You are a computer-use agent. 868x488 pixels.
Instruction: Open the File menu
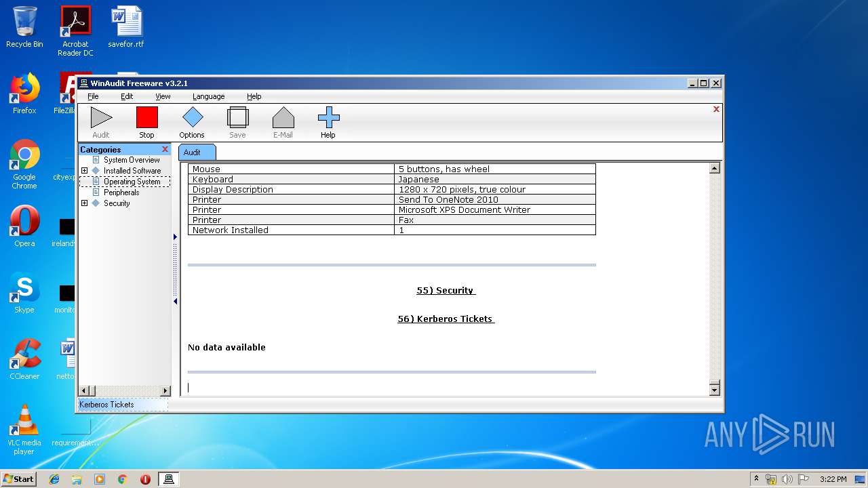point(93,96)
